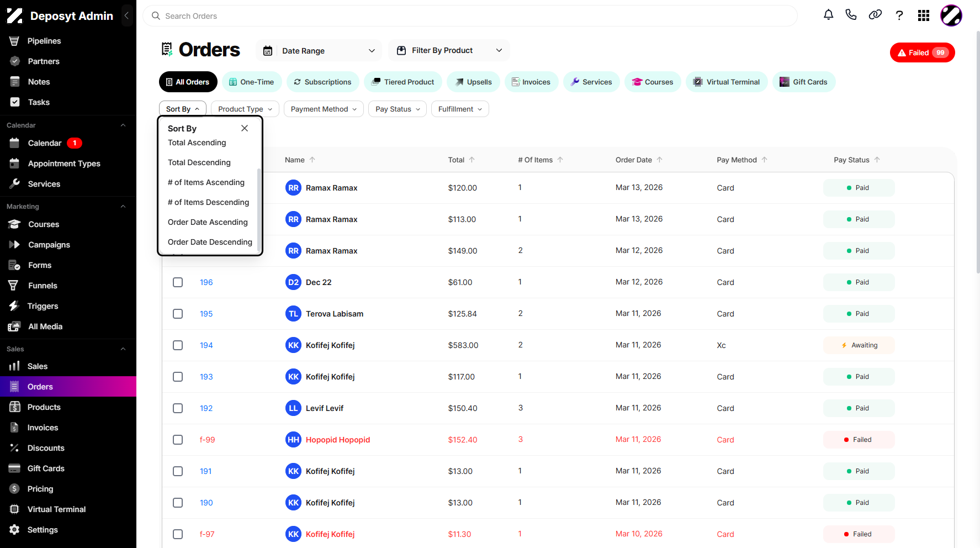The image size is (980, 548).
Task: Click the Sort By menu scrollbar
Action: click(x=258, y=210)
